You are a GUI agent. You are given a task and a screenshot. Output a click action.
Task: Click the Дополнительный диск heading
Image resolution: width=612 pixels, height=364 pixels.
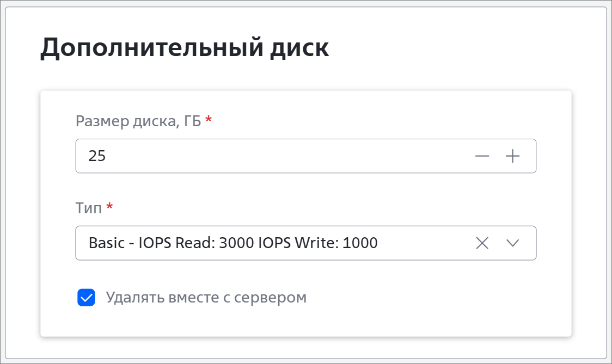point(185,47)
